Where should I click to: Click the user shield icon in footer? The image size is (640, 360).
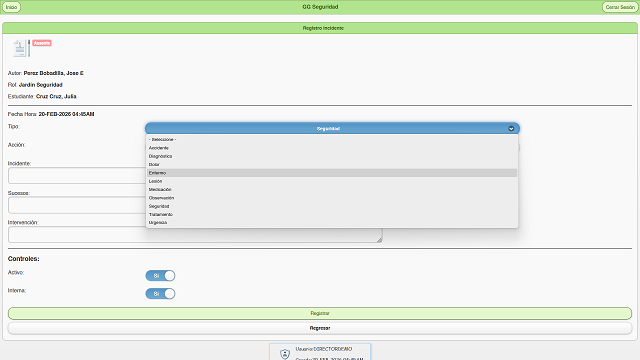[284, 353]
